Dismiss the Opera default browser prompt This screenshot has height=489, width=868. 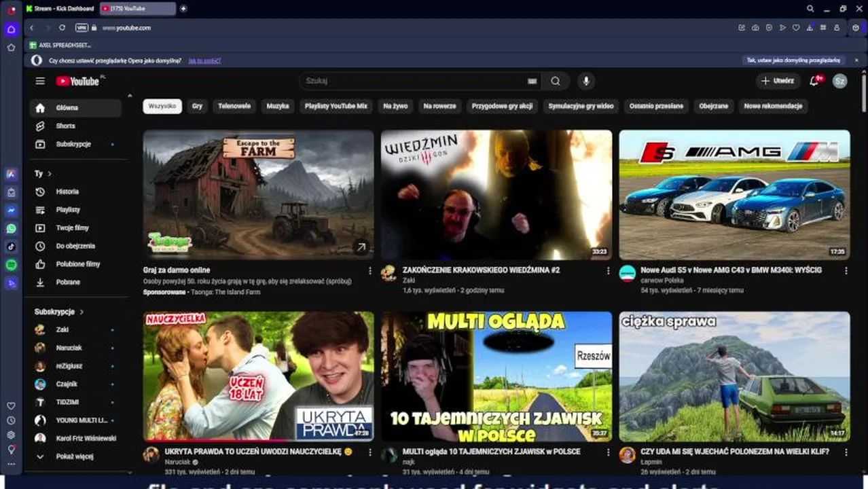point(856,60)
